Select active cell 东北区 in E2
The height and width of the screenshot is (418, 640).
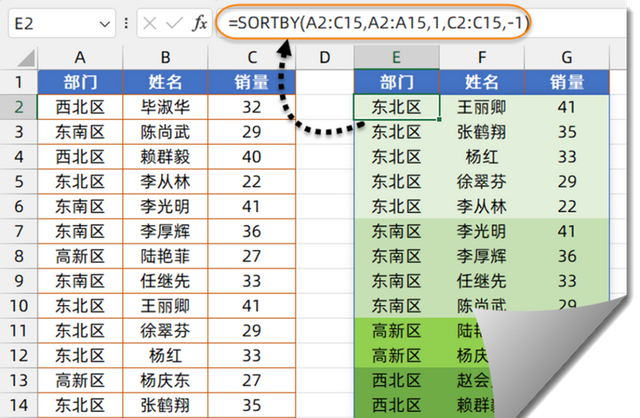pos(397,107)
